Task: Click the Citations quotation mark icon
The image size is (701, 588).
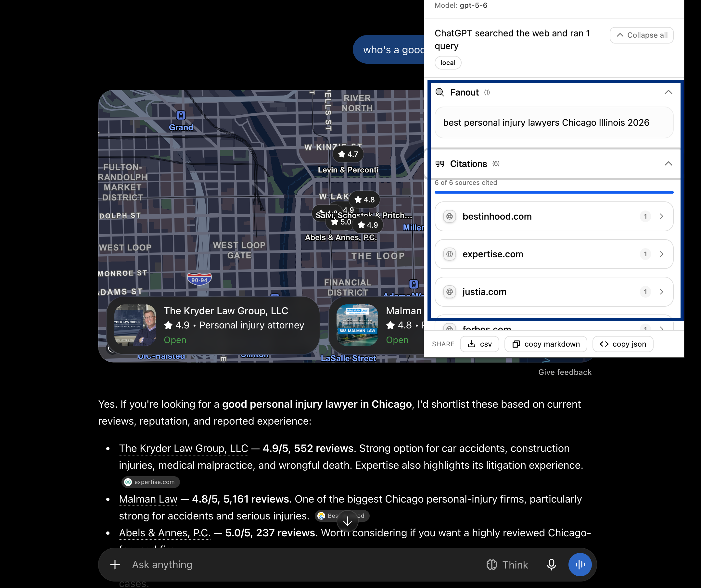Action: 440,164
